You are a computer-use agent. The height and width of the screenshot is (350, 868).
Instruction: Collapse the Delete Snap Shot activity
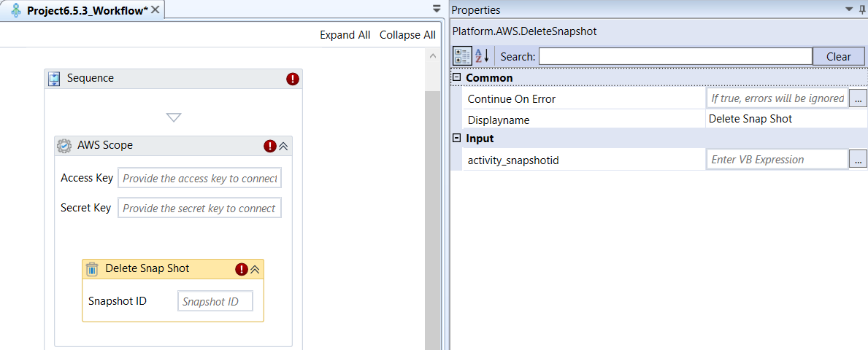tap(256, 269)
